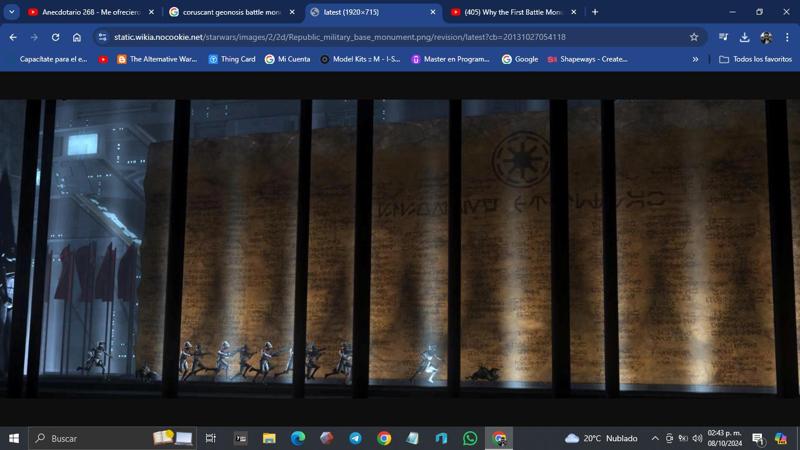This screenshot has width=800, height=450.
Task: Close the coruscant geonosis battle tab
Action: coord(292,12)
